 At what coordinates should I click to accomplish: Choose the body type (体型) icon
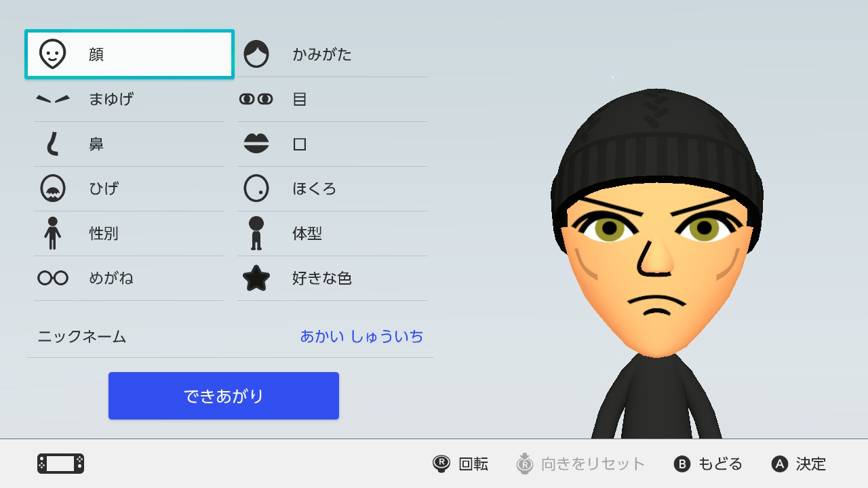[x=256, y=233]
